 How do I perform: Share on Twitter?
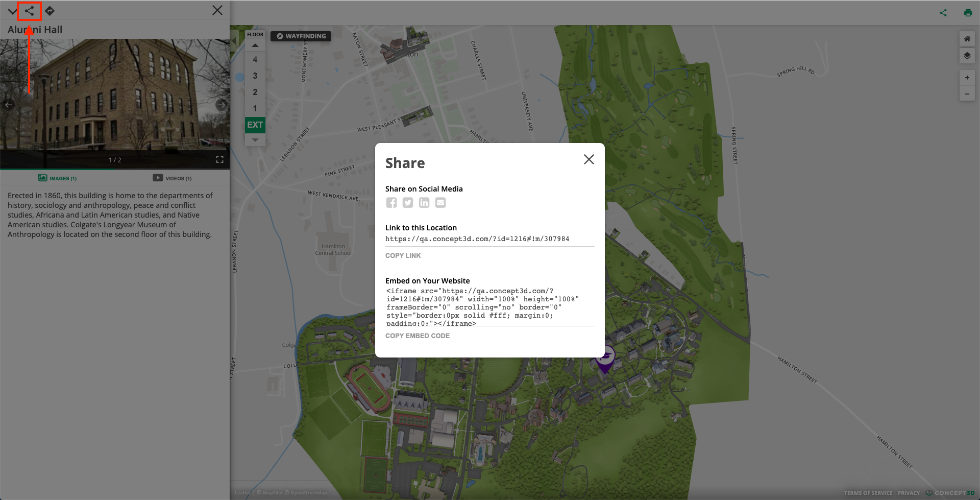pos(408,203)
